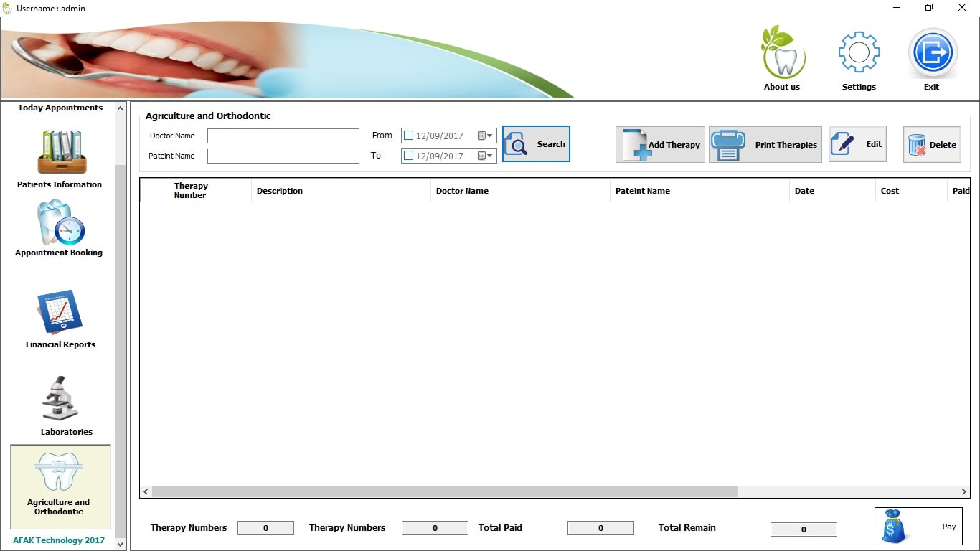Open the About us tooth icon
980x551 pixels.
[782, 55]
